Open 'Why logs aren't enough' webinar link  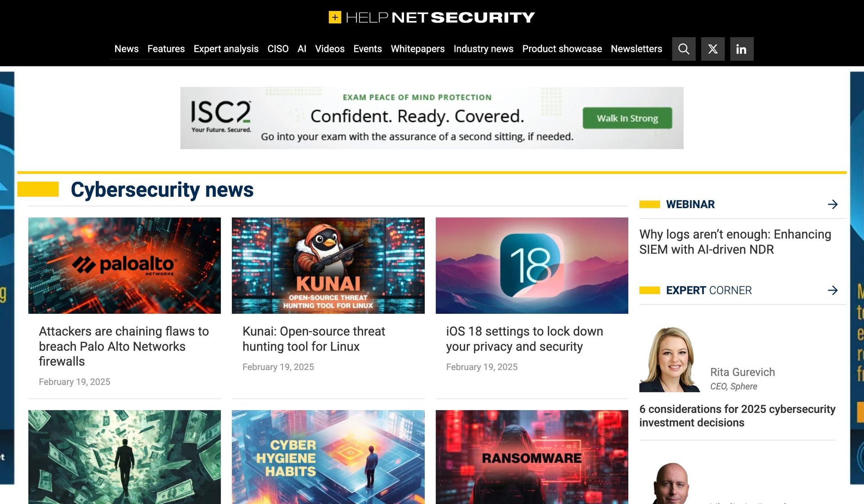click(735, 242)
